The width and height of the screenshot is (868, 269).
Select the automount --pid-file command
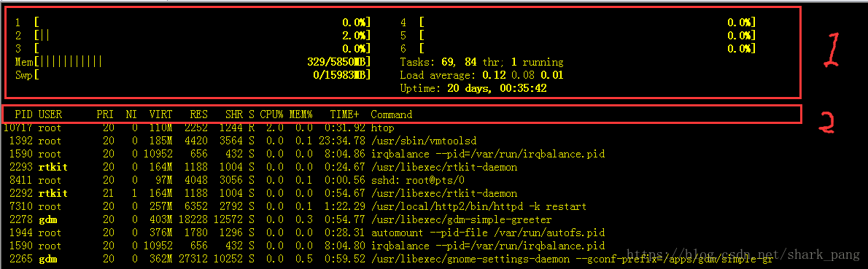[x=488, y=233]
